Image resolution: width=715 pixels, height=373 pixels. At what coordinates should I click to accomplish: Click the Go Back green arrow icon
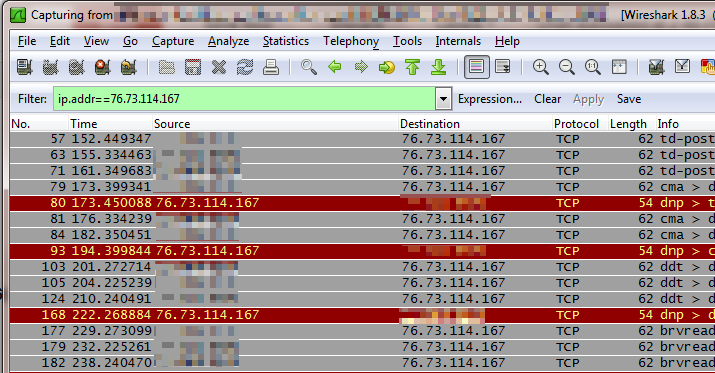point(335,67)
